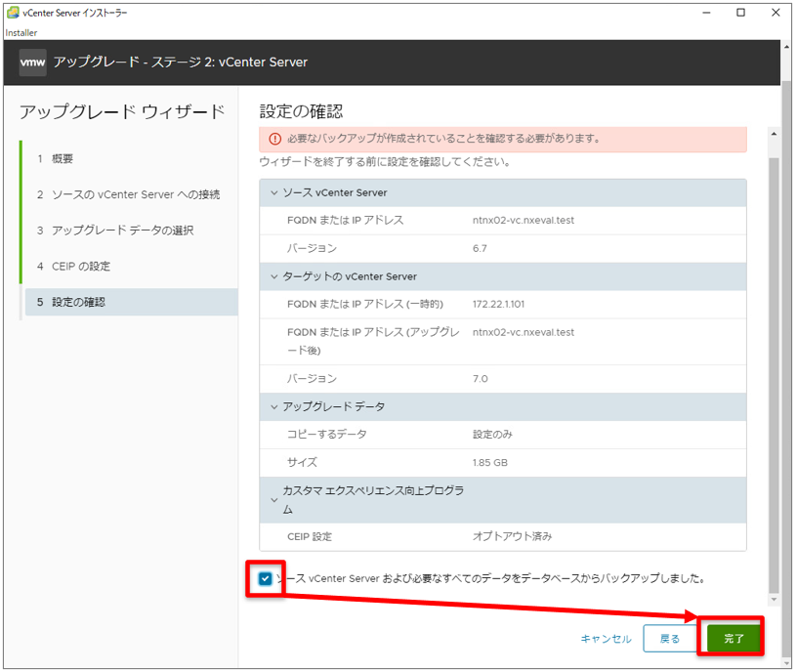Viewport: 797px width, 672px height.
Task: Click inner scrollbar up arrow
Action: click(x=774, y=134)
